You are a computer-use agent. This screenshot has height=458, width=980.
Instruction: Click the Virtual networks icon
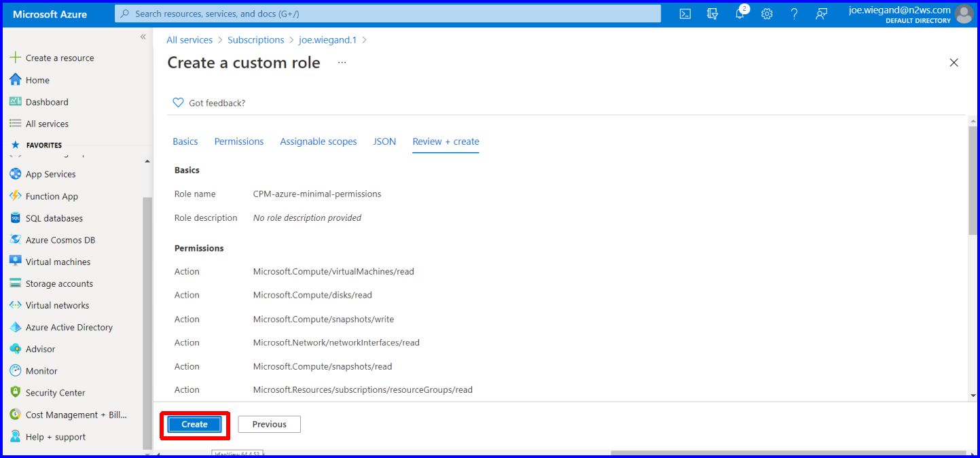point(15,305)
